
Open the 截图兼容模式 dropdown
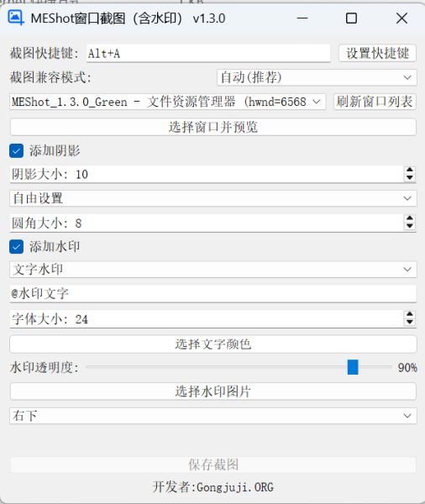[317, 77]
